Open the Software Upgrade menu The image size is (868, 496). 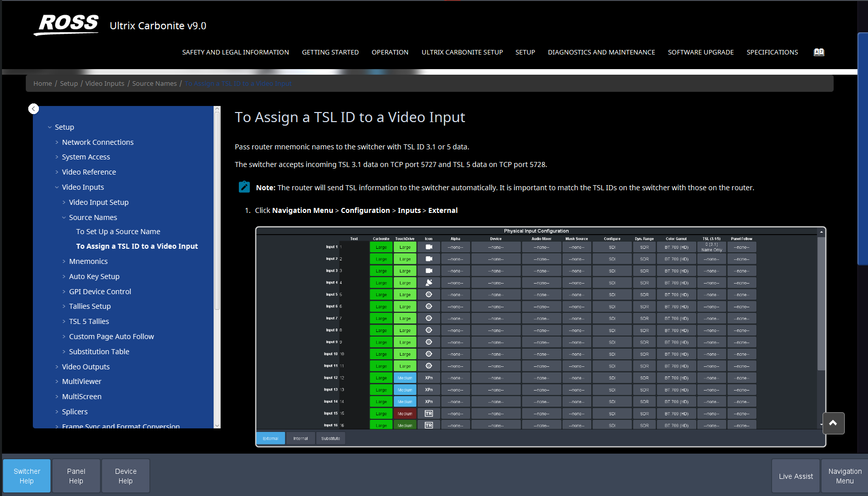click(701, 52)
